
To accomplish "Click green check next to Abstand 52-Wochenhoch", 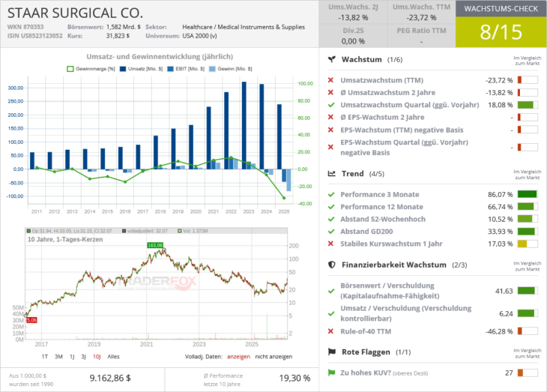I will coord(331,219).
